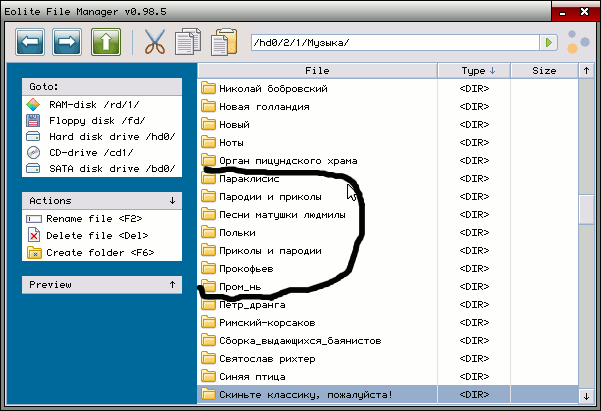601x411 pixels.
Task: Open the three-dots menu icon at top right
Action: point(577,42)
